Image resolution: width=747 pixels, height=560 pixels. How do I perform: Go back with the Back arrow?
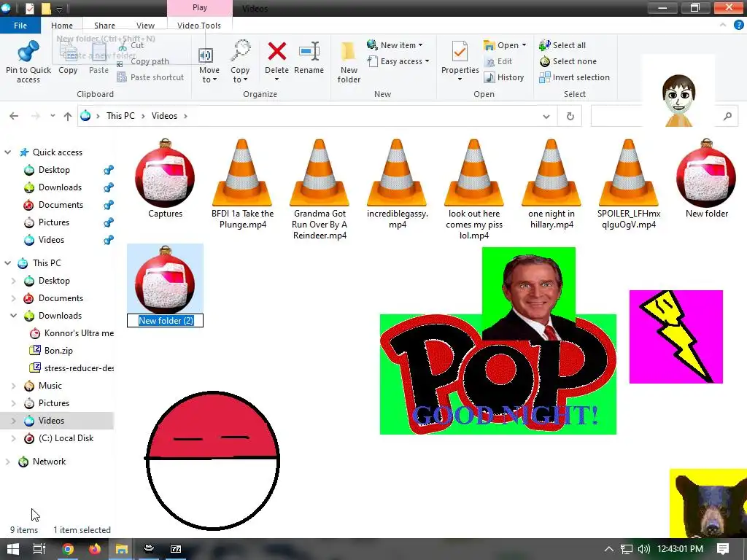[14, 116]
